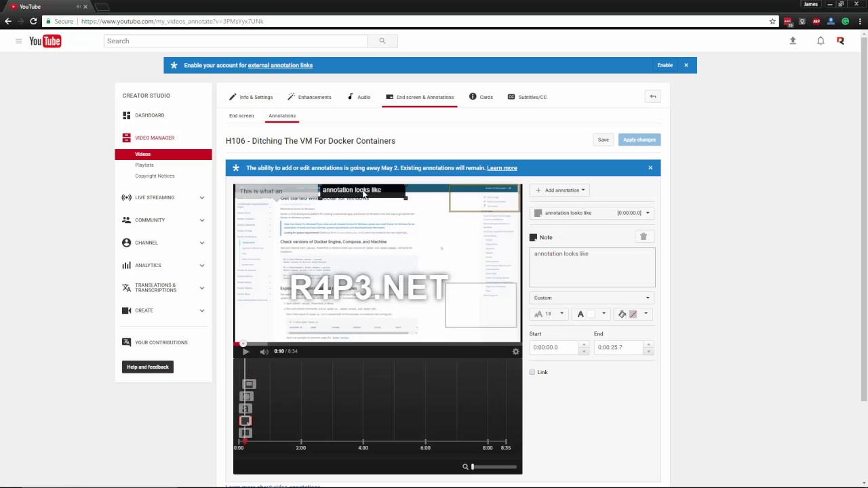Open the font size 13 dropdown
This screenshot has height=488, width=868.
coord(549,314)
